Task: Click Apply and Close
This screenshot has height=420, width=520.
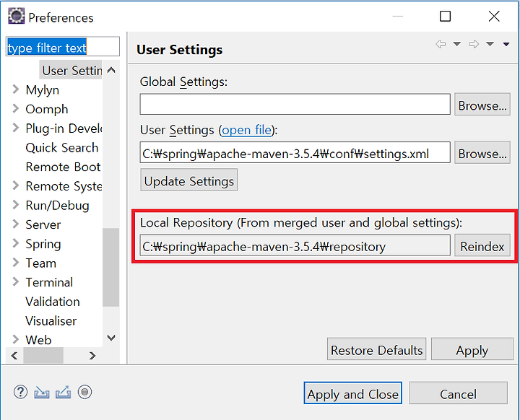Action: click(x=353, y=393)
